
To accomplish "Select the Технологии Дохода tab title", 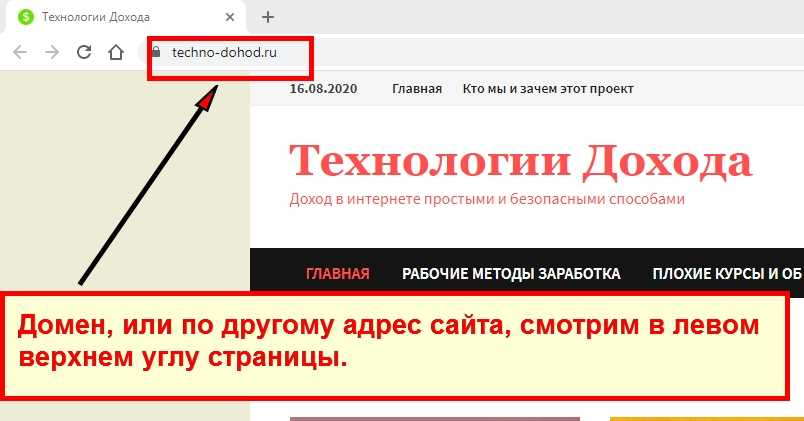I will tap(96, 17).
